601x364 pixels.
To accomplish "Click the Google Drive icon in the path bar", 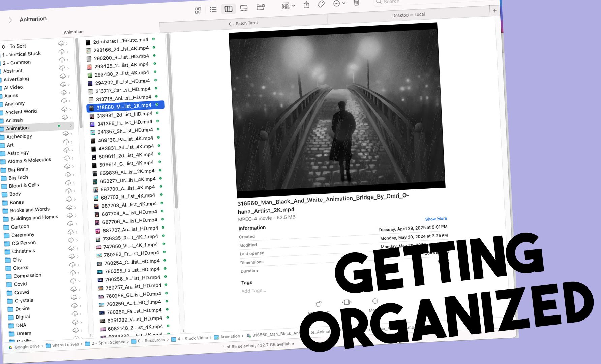I will [x=10, y=347].
